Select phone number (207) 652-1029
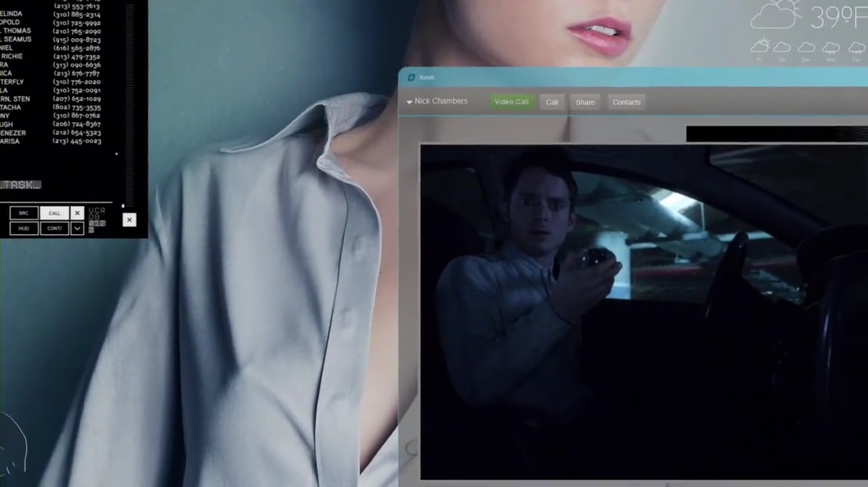Image resolution: width=868 pixels, height=487 pixels. pyautogui.click(x=77, y=99)
